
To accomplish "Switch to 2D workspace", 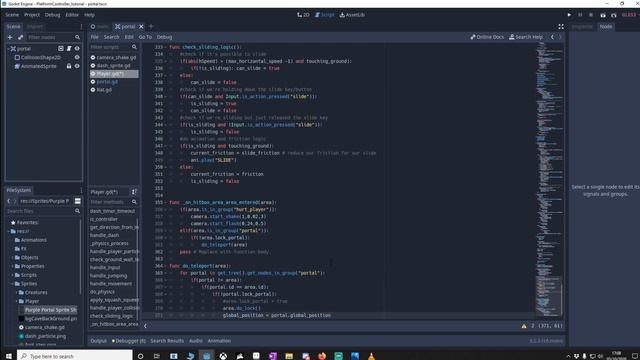I will (303, 15).
